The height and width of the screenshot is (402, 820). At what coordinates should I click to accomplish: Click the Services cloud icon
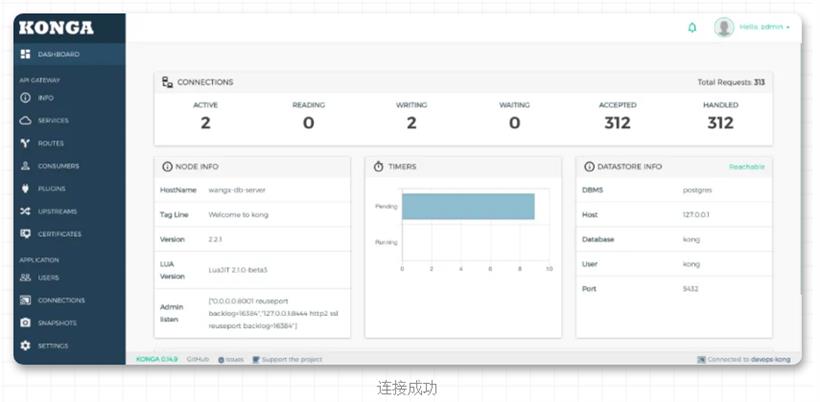click(25, 121)
